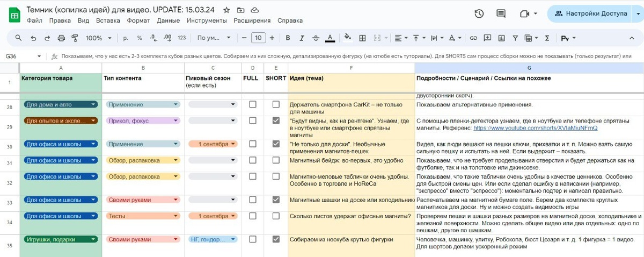Uncheck SHORT checkbox in row 29
Screen dimensions: 644x257
276,120
